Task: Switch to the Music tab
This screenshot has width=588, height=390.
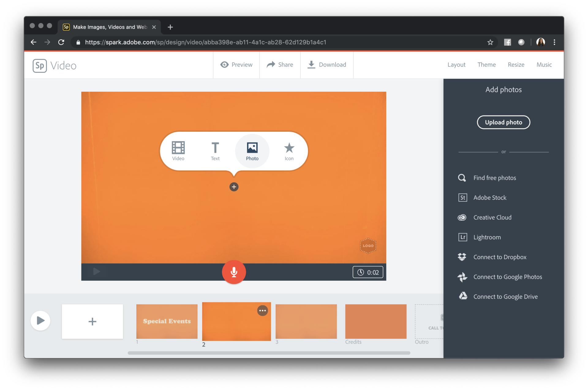Action: tap(544, 65)
